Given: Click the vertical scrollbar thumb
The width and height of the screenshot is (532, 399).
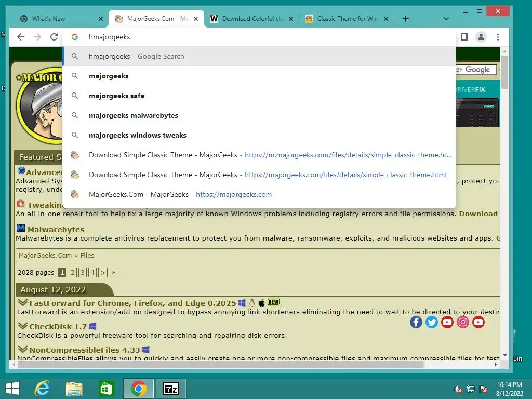Looking at the screenshot, I should pos(504,72).
